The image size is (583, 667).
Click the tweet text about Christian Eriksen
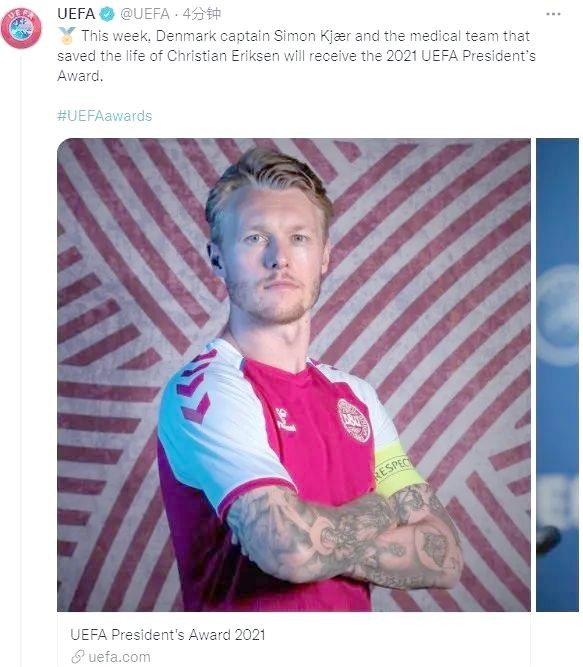click(x=296, y=56)
